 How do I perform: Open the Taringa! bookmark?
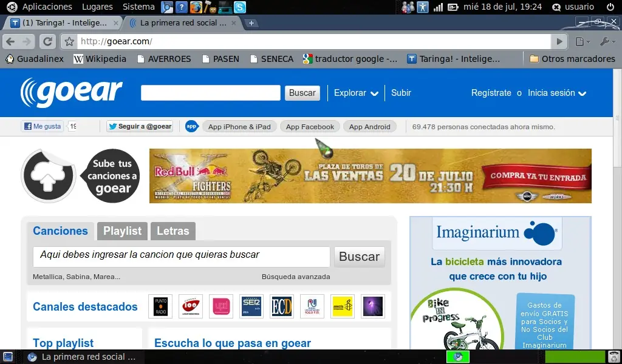tap(454, 59)
